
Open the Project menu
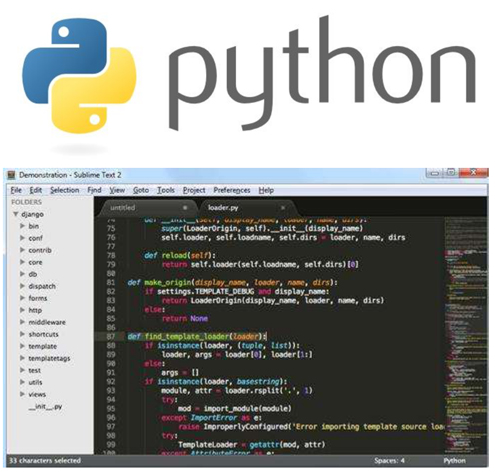[x=194, y=190]
